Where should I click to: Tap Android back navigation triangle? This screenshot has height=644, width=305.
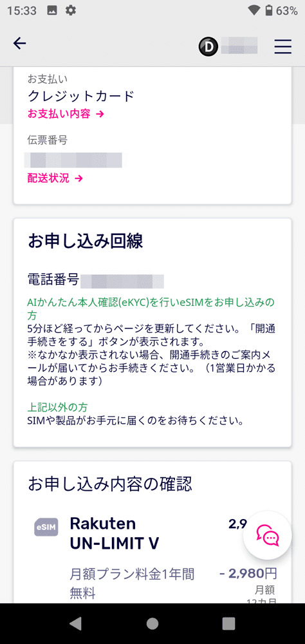[75, 623]
